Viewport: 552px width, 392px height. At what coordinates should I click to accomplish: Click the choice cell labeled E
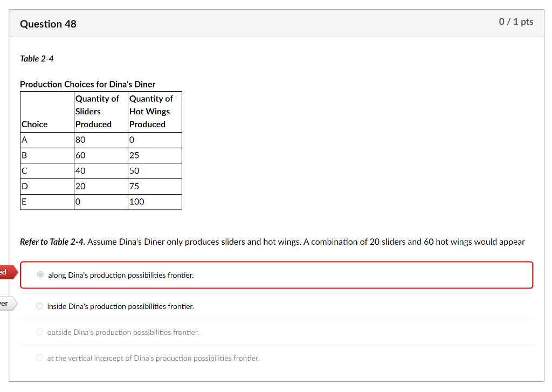47,202
